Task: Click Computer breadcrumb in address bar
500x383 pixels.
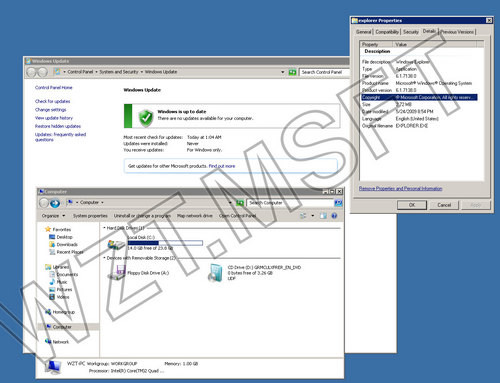Action: coord(89,203)
